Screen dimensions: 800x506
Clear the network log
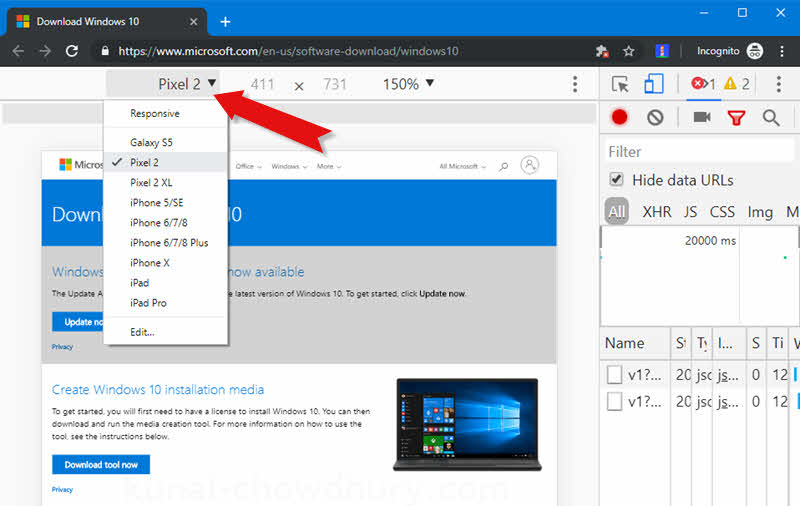655,118
